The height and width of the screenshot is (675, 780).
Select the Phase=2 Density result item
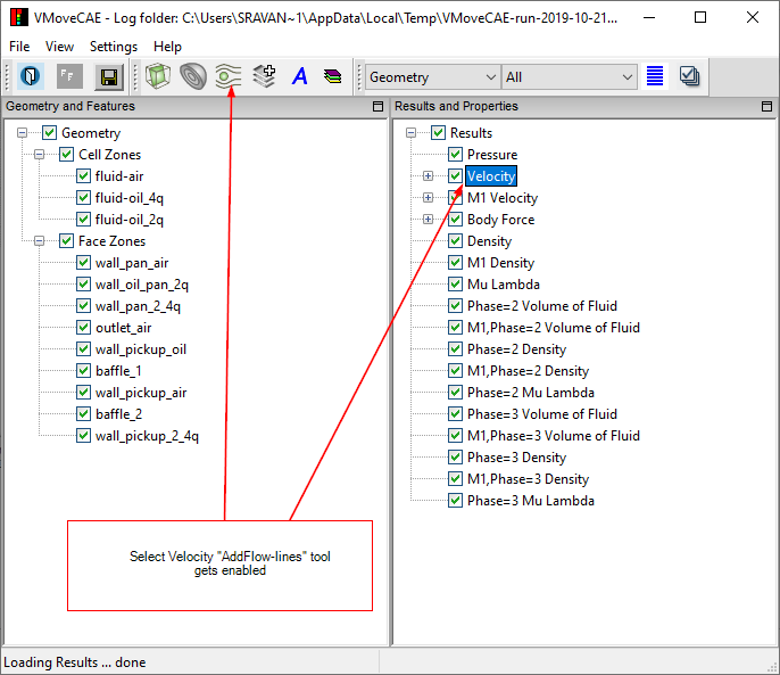pyautogui.click(x=516, y=349)
